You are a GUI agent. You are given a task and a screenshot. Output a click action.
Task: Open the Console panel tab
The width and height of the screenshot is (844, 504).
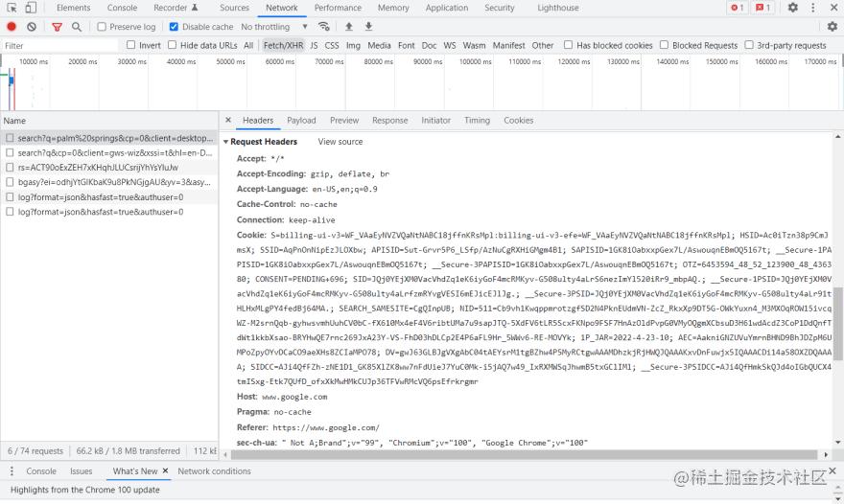click(x=122, y=8)
